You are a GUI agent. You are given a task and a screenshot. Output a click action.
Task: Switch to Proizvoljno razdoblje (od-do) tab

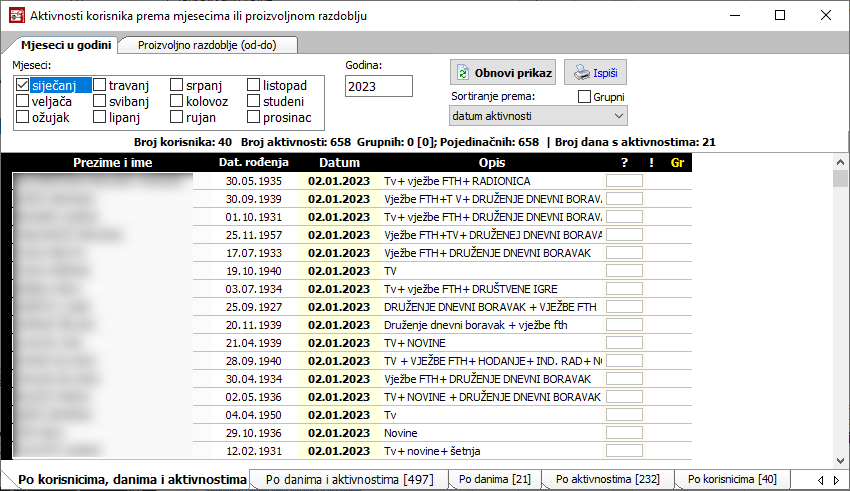pyautogui.click(x=207, y=45)
